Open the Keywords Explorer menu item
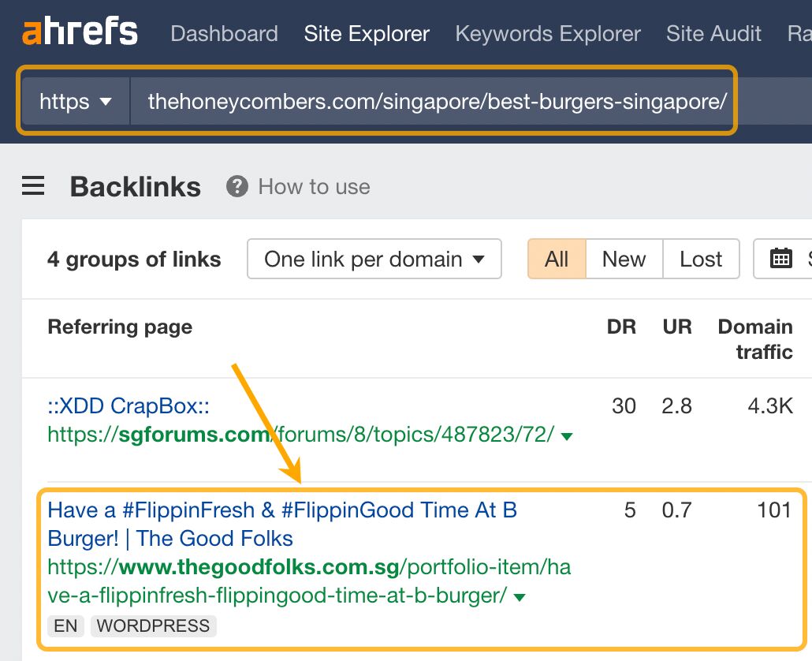Image resolution: width=812 pixels, height=661 pixels. (548, 34)
